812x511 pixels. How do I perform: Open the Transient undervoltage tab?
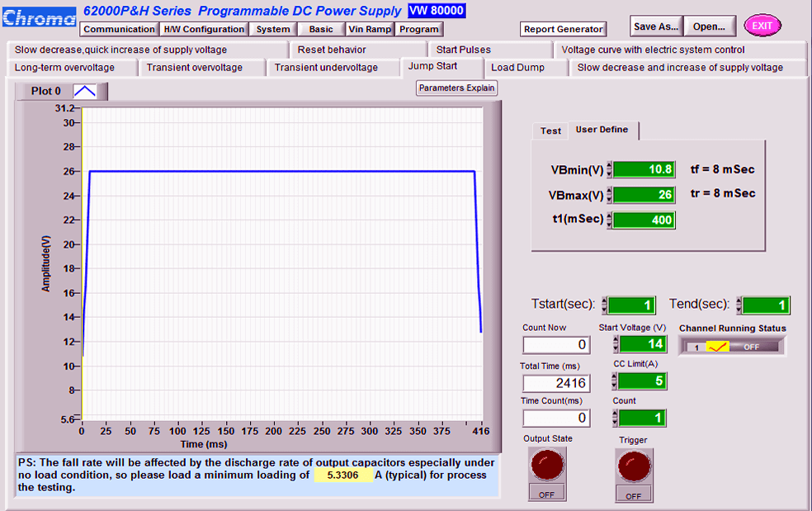(x=326, y=68)
